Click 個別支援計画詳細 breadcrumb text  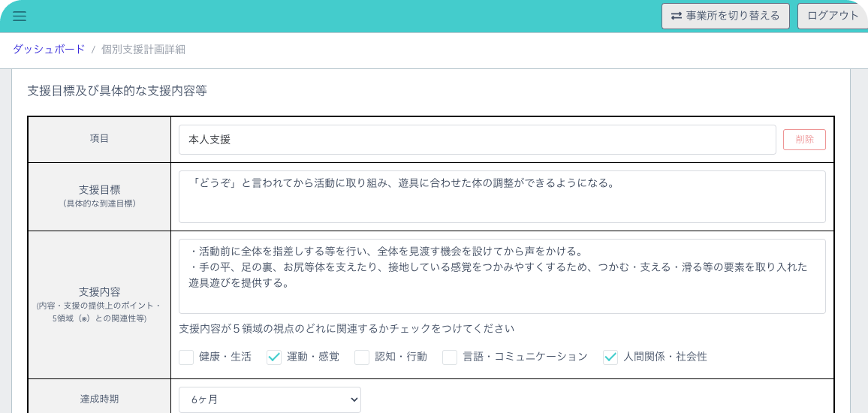pyautogui.click(x=143, y=50)
